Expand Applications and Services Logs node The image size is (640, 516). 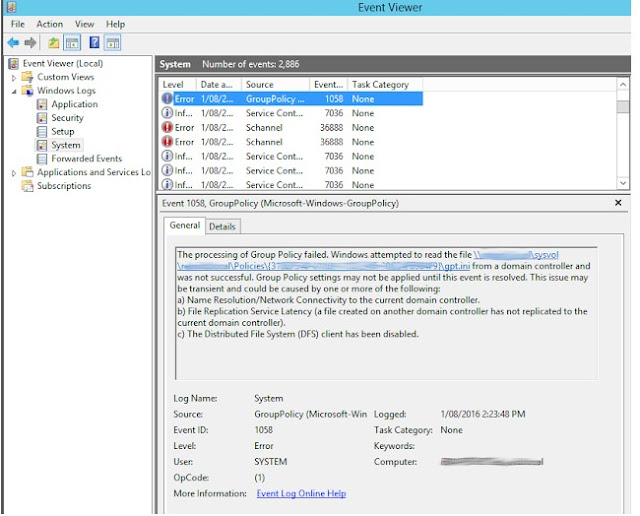pos(14,173)
